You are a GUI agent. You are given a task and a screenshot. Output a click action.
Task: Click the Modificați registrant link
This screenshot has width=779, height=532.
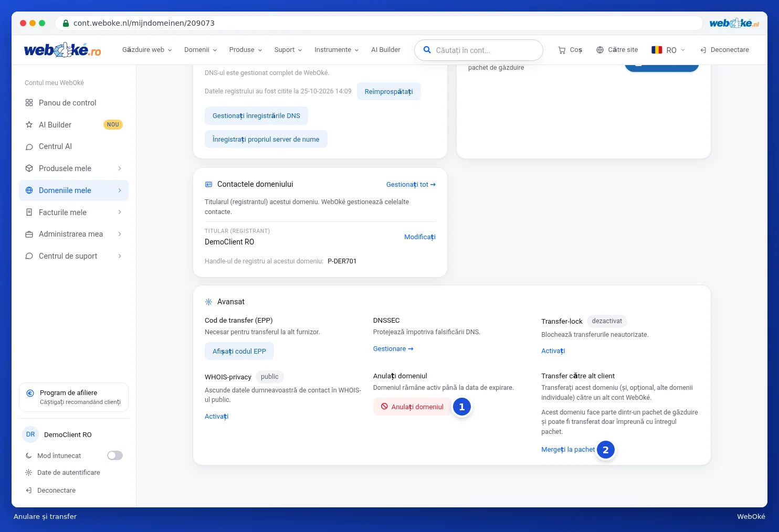420,237
